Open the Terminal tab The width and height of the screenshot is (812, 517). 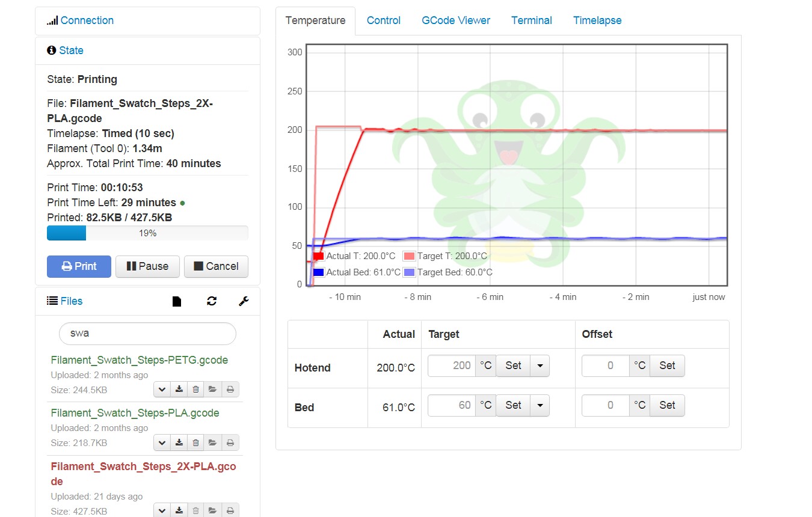point(531,20)
